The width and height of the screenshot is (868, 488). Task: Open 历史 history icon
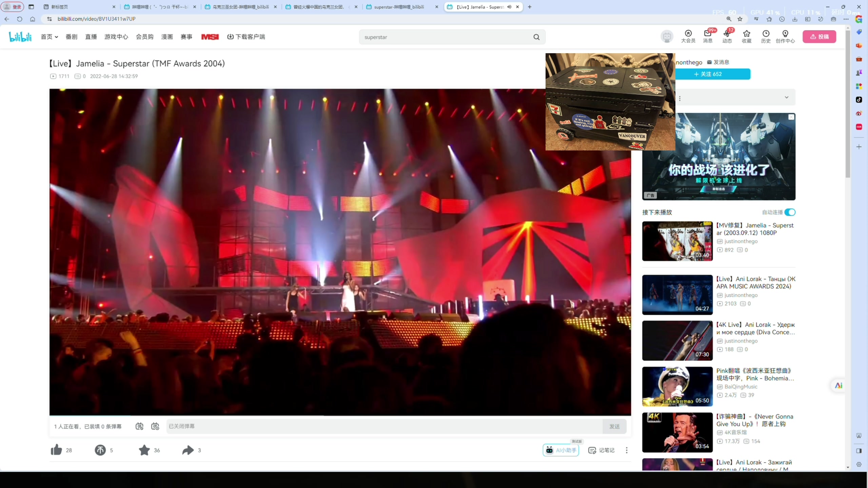(x=766, y=37)
